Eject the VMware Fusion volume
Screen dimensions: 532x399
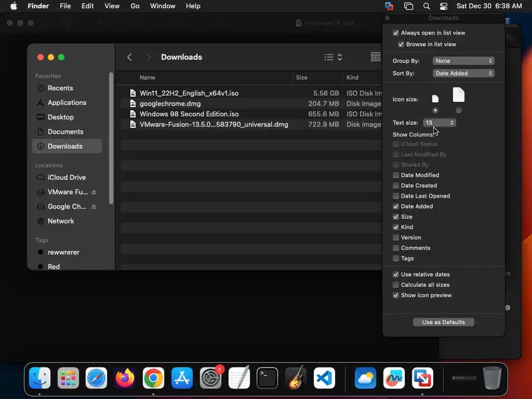(x=94, y=192)
